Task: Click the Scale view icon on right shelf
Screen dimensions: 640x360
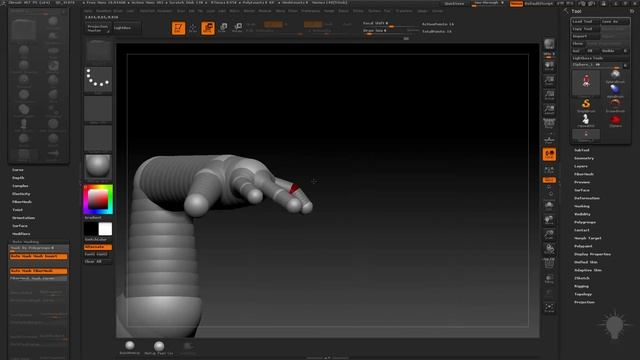Action: coord(549,235)
